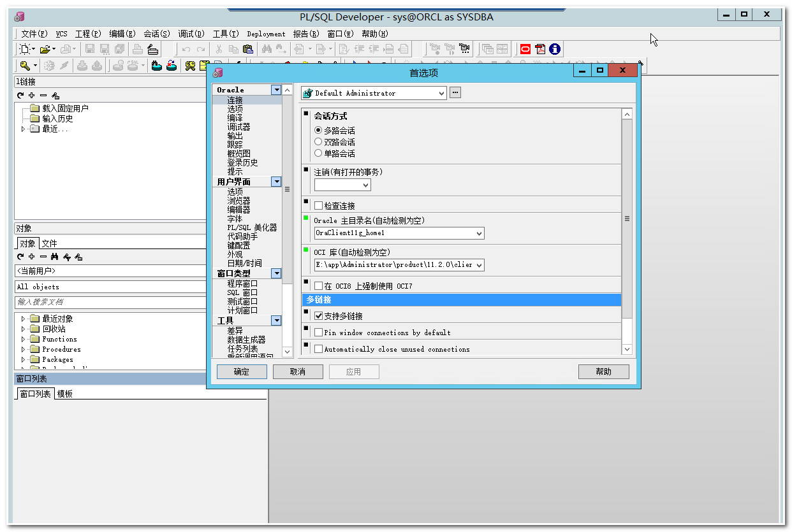Select 连接 in the preferences list

(235, 100)
